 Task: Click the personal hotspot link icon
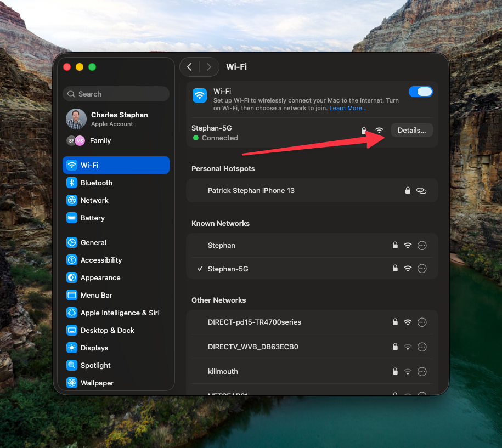421,190
